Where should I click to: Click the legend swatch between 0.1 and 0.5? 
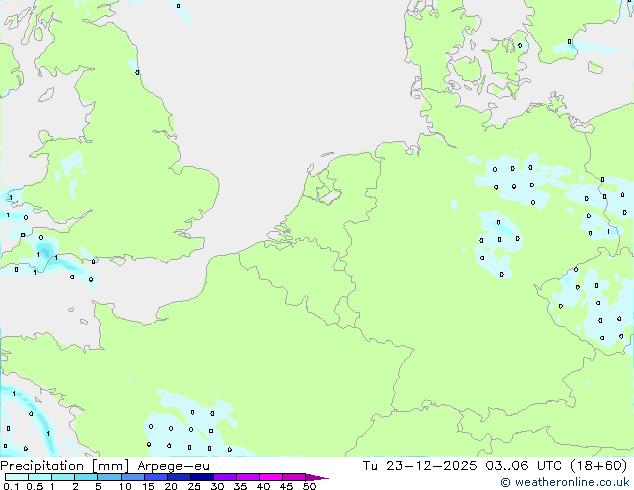pos(17,477)
